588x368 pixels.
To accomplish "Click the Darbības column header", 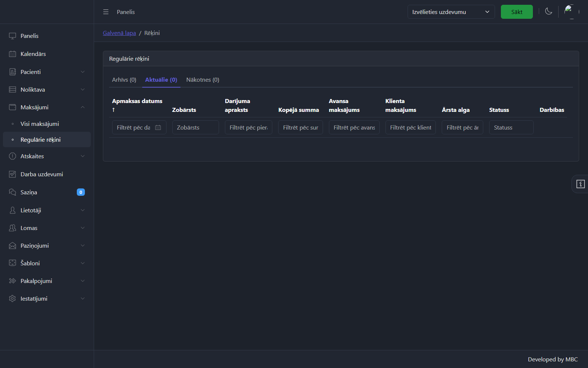I will pos(552,110).
